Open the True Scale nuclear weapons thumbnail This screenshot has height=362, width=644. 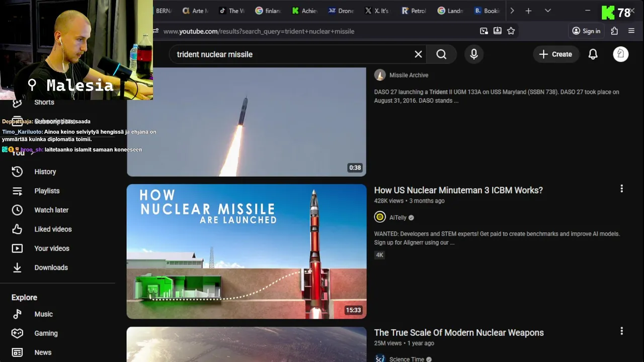[247, 344]
